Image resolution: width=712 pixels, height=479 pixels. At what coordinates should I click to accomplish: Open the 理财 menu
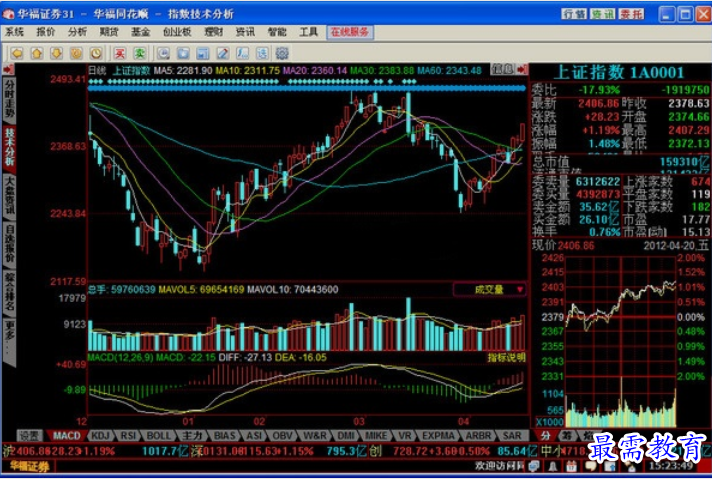pos(213,32)
